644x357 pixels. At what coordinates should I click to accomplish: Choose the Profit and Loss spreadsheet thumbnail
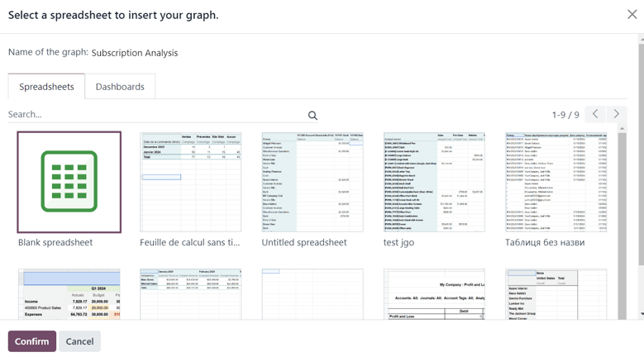click(x=434, y=293)
